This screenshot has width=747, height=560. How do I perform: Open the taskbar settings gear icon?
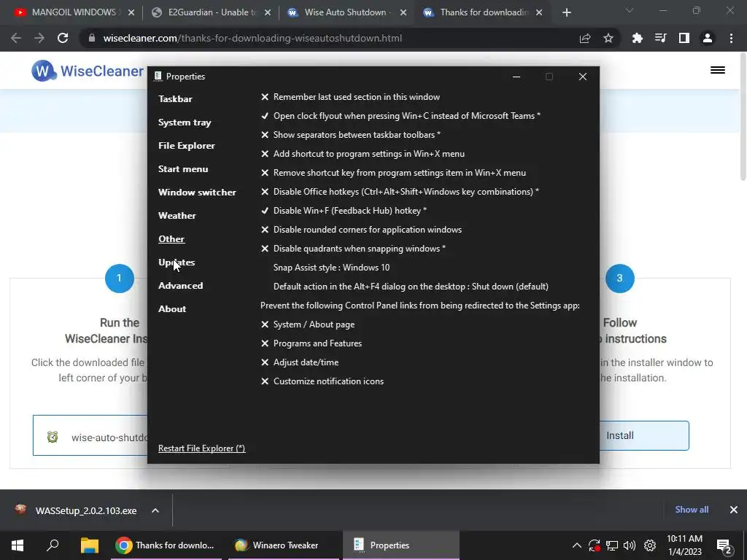point(650,545)
